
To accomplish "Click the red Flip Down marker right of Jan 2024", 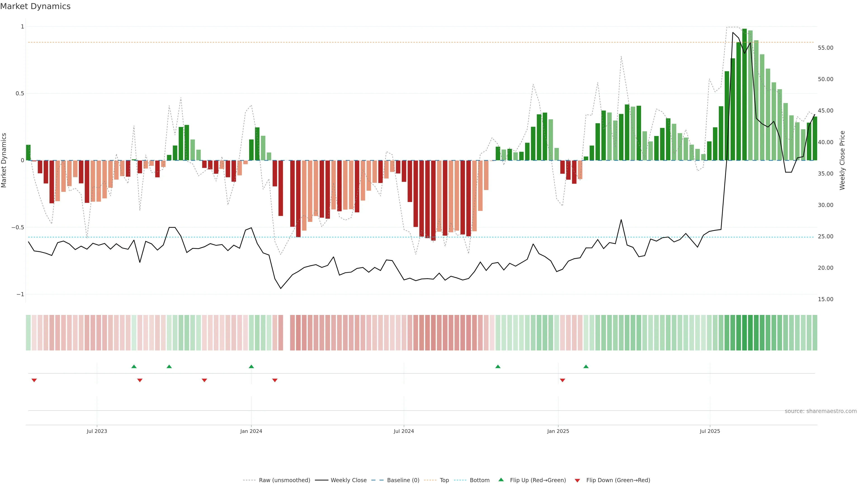I will tap(275, 380).
